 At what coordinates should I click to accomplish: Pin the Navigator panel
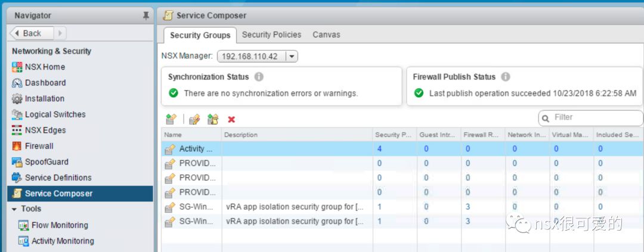pos(145,16)
